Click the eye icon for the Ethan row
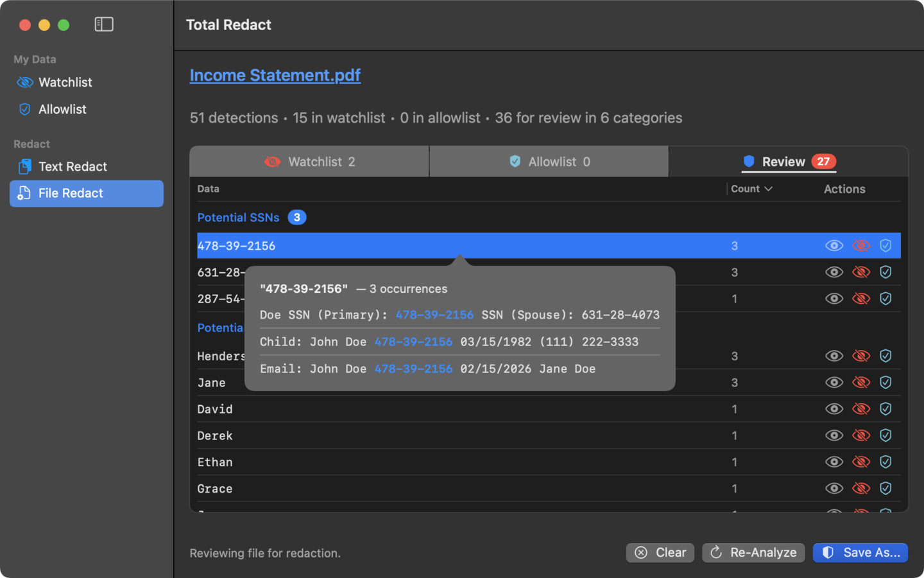Screen dimensions: 924x578 pyautogui.click(x=834, y=462)
